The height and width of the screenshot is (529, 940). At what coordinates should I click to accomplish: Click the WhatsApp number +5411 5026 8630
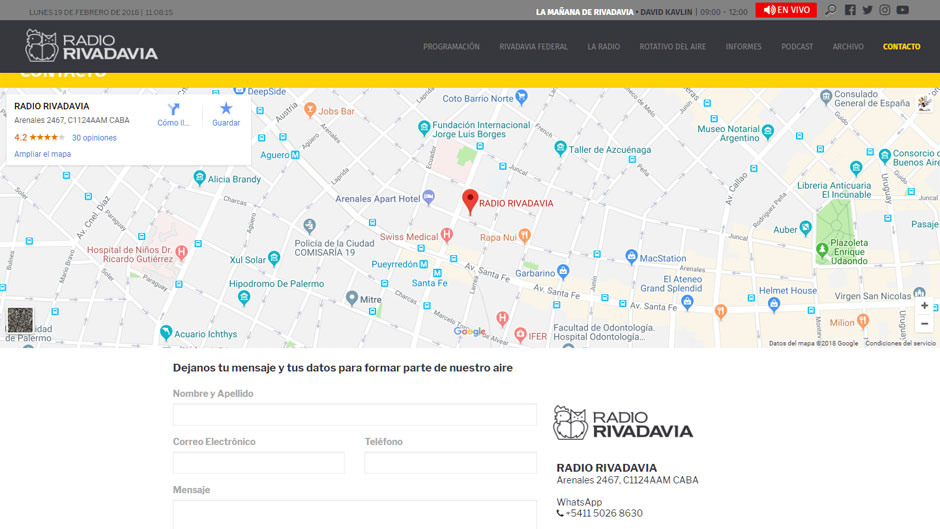point(604,513)
